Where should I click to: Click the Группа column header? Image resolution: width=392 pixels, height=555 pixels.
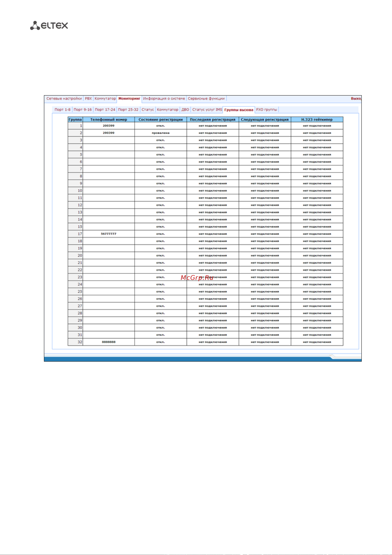[75, 120]
